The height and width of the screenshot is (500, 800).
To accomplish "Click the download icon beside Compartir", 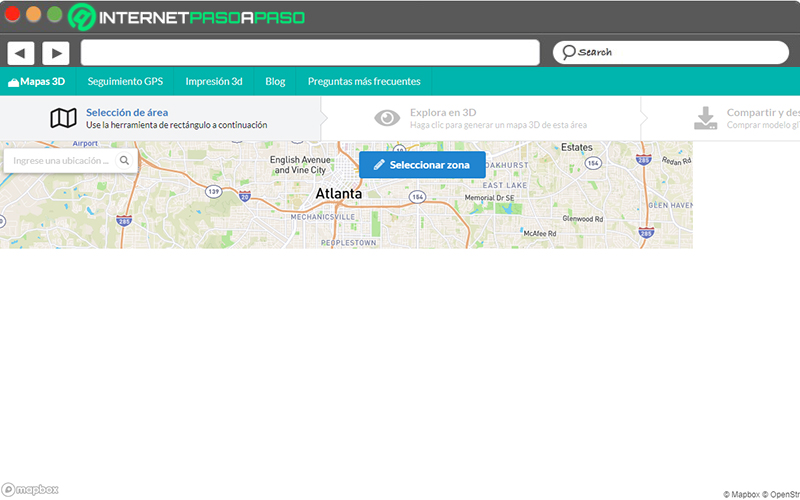I will coord(706,118).
